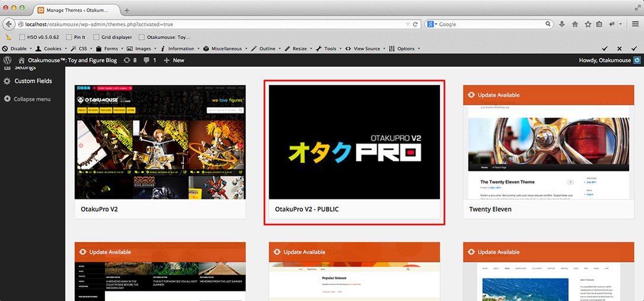Open the OtakuPro V2 - PUBLIC theme screenshot
This screenshot has width=644, height=301.
tap(354, 142)
